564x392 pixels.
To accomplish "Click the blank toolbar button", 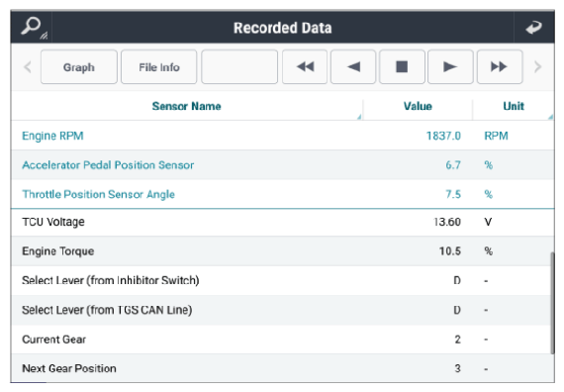I will coord(239,67).
